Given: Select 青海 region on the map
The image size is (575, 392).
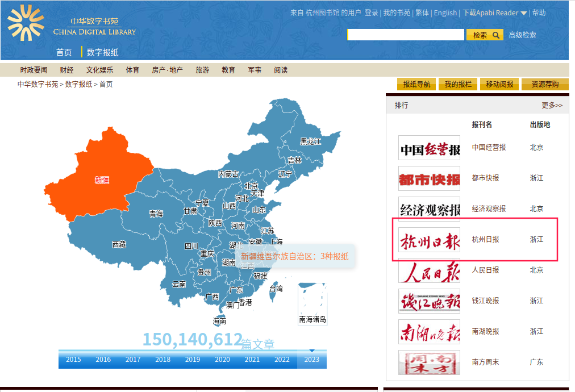Looking at the screenshot, I should pos(156,214).
